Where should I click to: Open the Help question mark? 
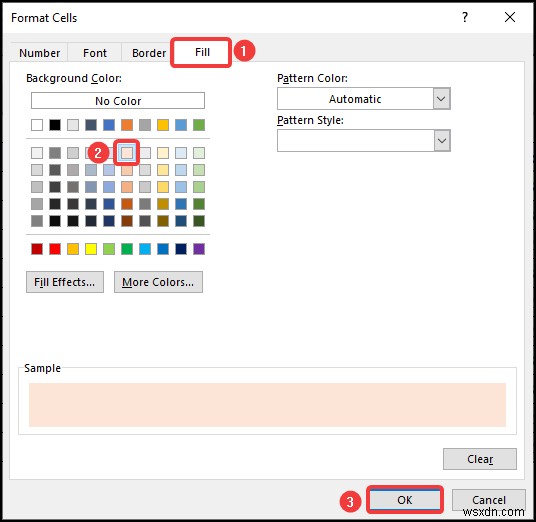465,17
